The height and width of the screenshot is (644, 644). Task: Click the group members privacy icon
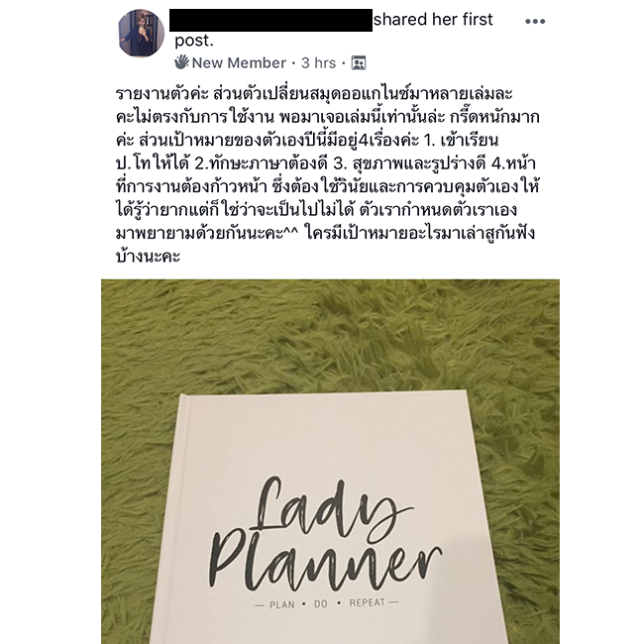pyautogui.click(x=358, y=62)
